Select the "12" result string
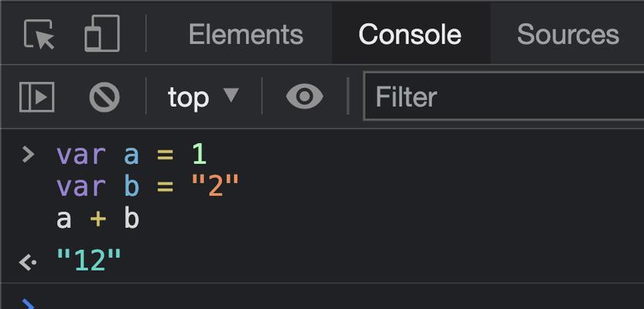The height and width of the screenshot is (309, 644). [89, 260]
